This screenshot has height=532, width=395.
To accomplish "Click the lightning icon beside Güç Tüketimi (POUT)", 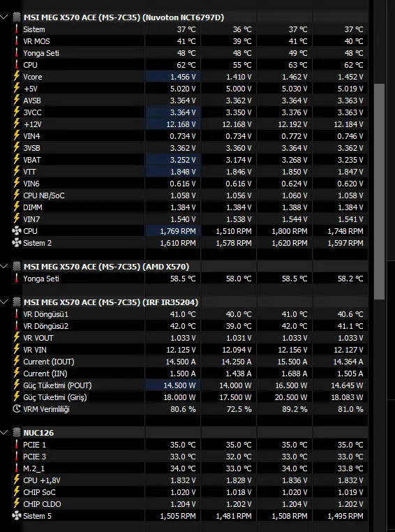I will tap(16, 385).
